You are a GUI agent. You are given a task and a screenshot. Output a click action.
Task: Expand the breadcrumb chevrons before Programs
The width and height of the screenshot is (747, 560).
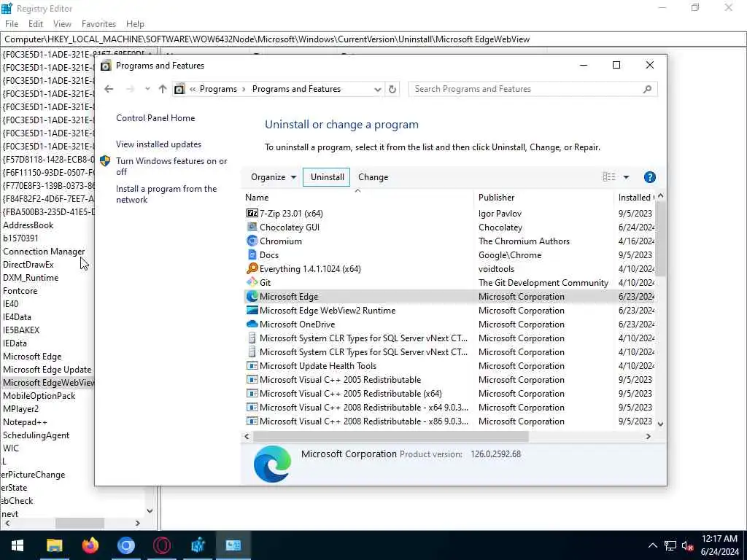click(193, 89)
